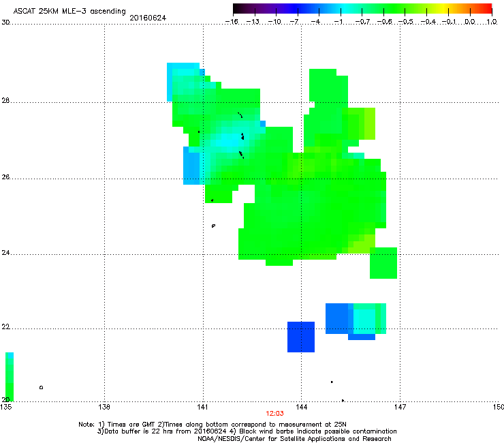
Task: Click longitude axis label 144
Action: tap(301, 407)
